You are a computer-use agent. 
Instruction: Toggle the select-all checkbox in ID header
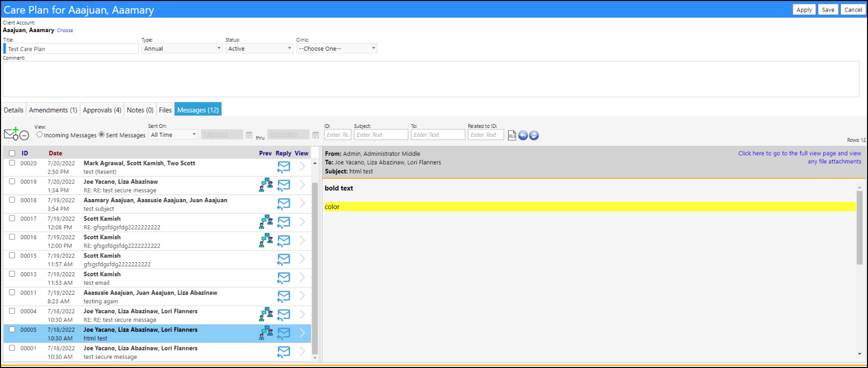12,153
